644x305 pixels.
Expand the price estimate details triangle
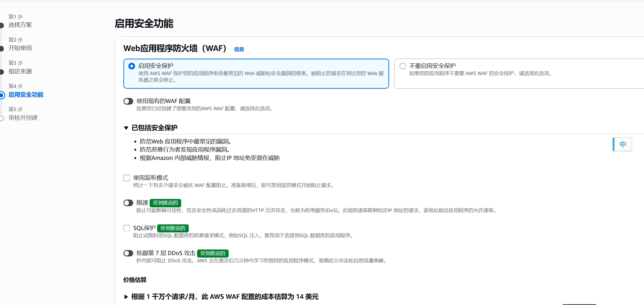click(126, 297)
